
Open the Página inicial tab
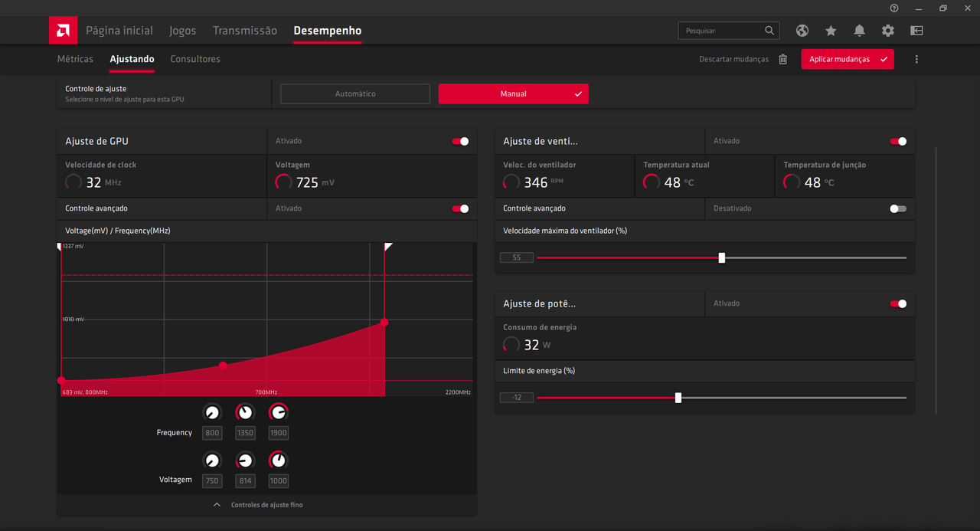tap(119, 31)
